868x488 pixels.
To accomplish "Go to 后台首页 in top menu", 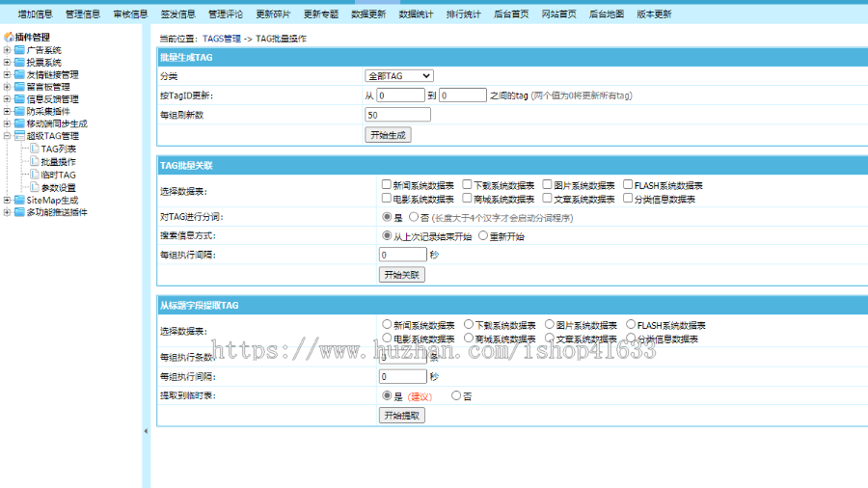I will click(510, 14).
